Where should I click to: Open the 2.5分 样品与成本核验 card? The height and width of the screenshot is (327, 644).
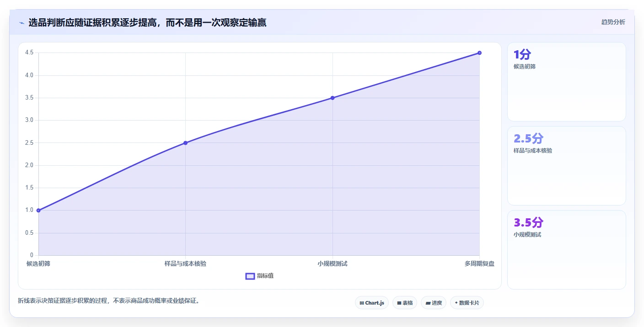click(567, 166)
